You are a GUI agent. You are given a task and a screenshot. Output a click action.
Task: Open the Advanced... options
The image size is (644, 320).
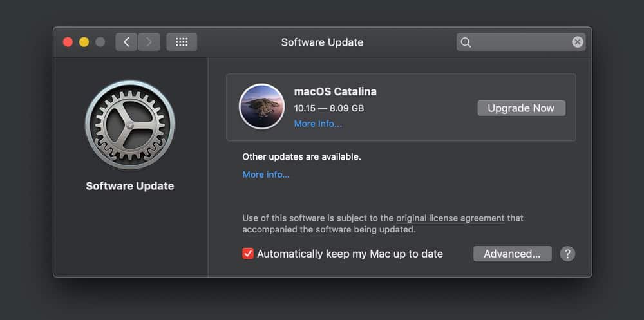[512, 254]
